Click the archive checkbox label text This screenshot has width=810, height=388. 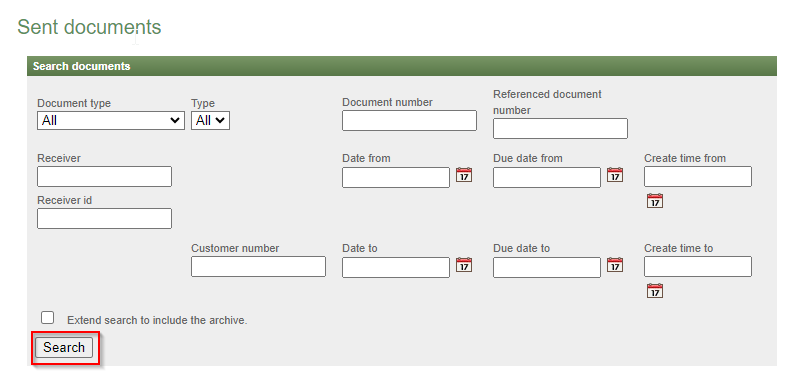coord(158,320)
